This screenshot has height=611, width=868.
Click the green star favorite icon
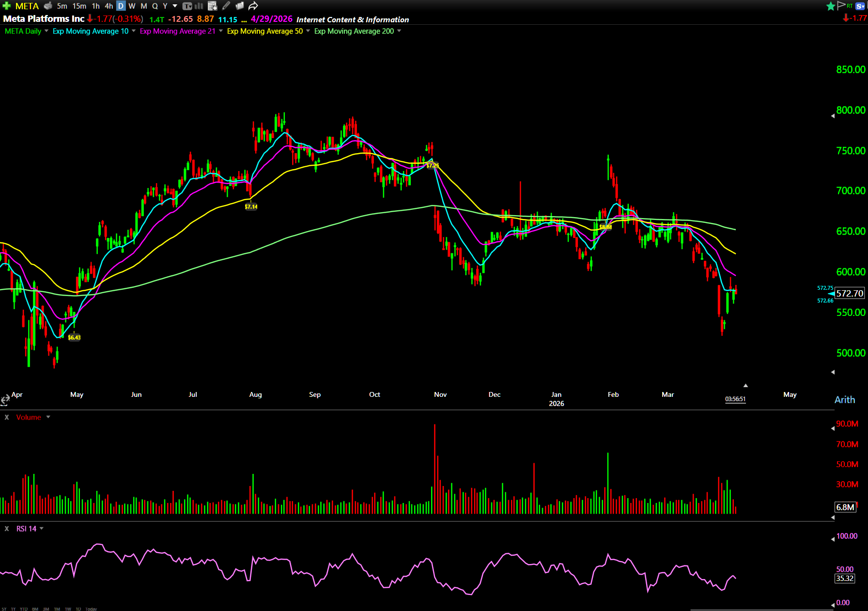[831, 6]
